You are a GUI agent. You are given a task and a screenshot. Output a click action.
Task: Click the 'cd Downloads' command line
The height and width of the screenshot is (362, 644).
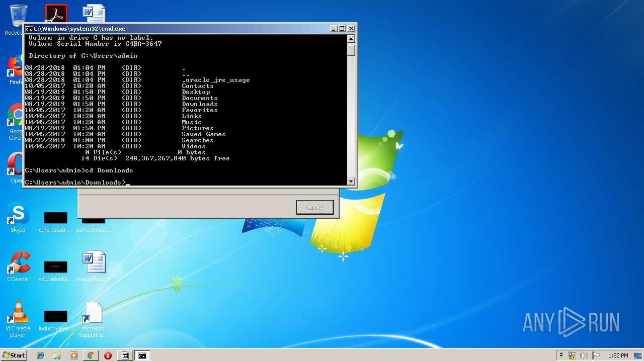[x=79, y=170]
